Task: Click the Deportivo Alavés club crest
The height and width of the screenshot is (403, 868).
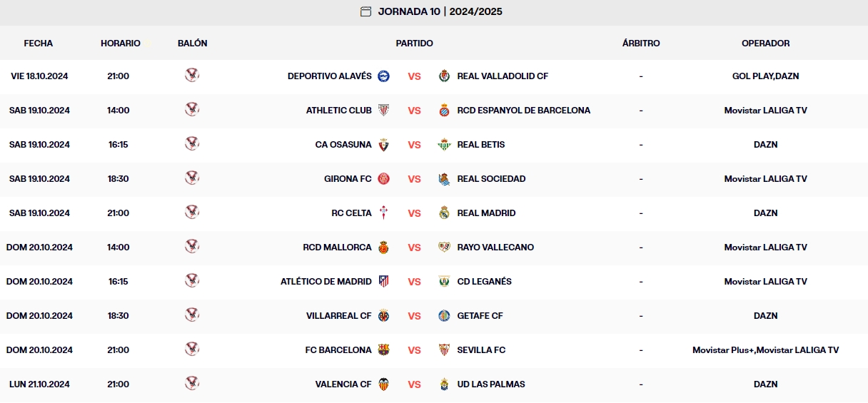Action: 383,76
